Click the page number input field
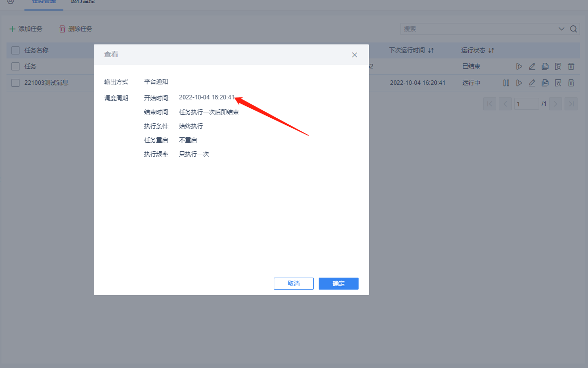 pyautogui.click(x=527, y=104)
